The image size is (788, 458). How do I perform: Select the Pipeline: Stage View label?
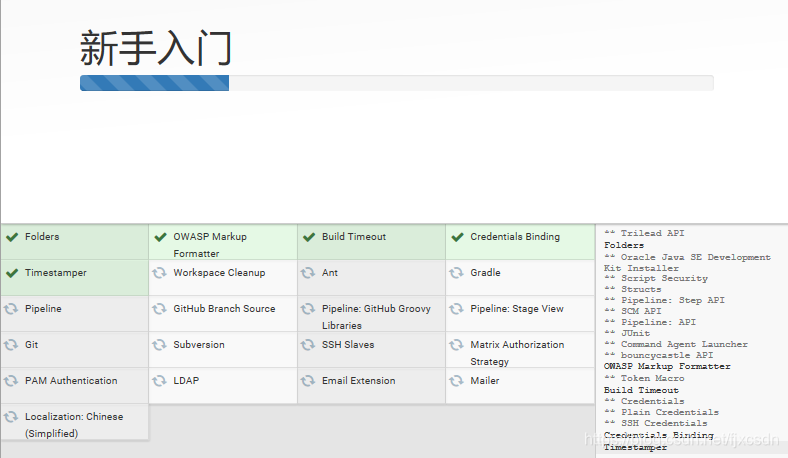[x=517, y=309]
